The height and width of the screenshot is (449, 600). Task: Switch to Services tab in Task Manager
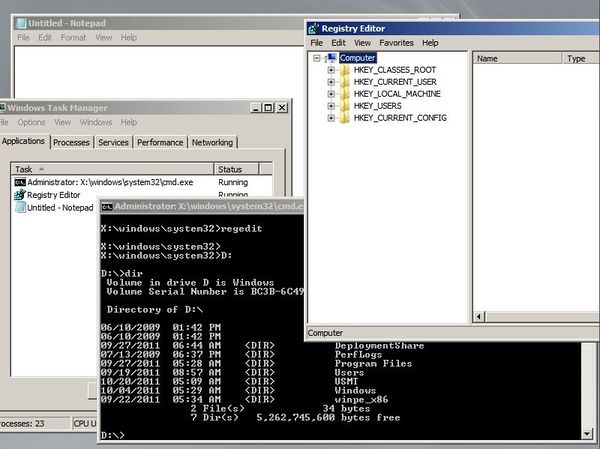[113, 142]
